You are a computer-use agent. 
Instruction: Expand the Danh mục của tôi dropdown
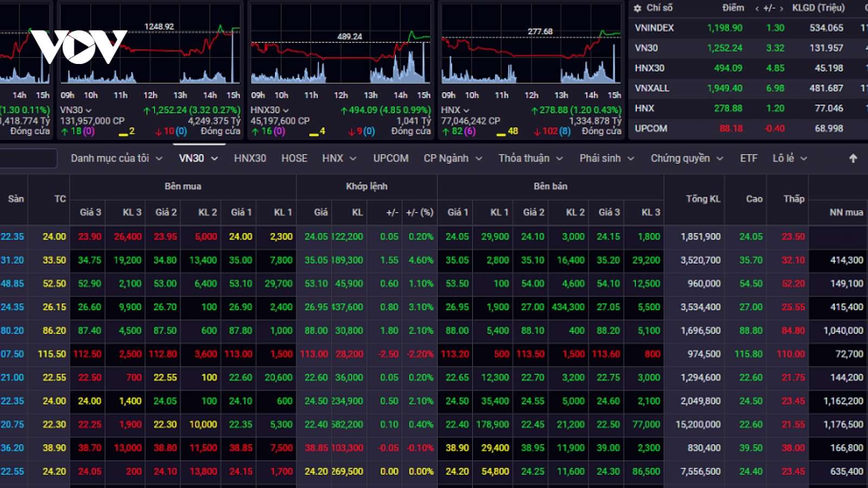point(117,158)
